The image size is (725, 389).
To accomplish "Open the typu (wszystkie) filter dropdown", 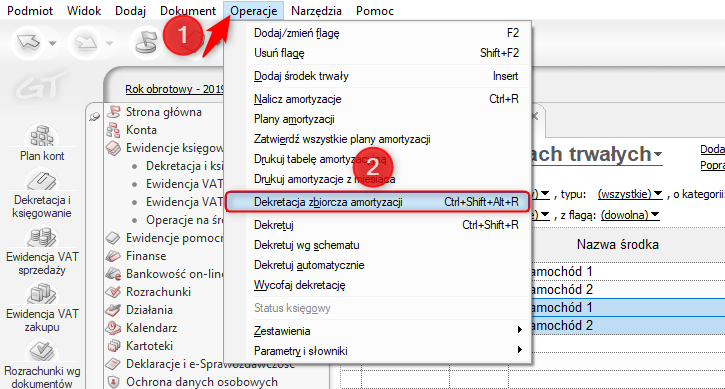I will coord(630,194).
